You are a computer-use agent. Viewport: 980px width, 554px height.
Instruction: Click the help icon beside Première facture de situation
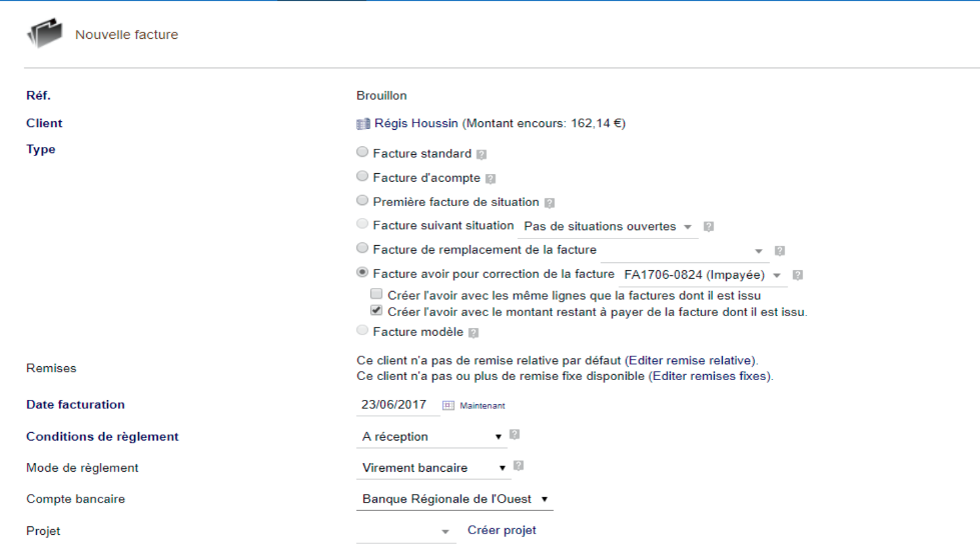point(550,203)
